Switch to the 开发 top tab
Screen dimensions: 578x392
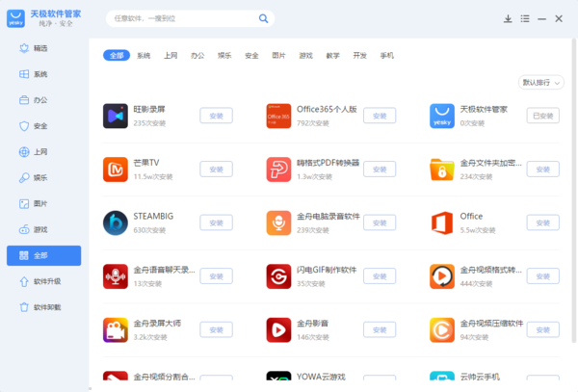point(359,56)
